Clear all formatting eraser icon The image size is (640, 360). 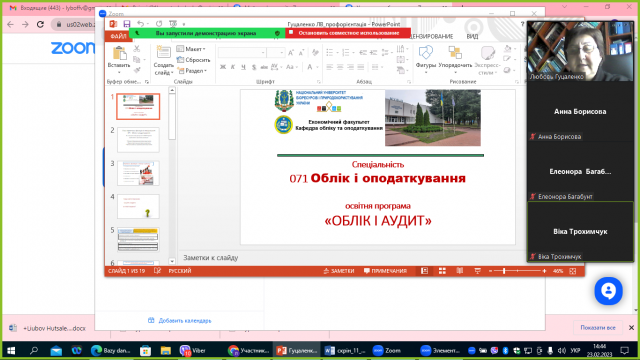point(315,53)
